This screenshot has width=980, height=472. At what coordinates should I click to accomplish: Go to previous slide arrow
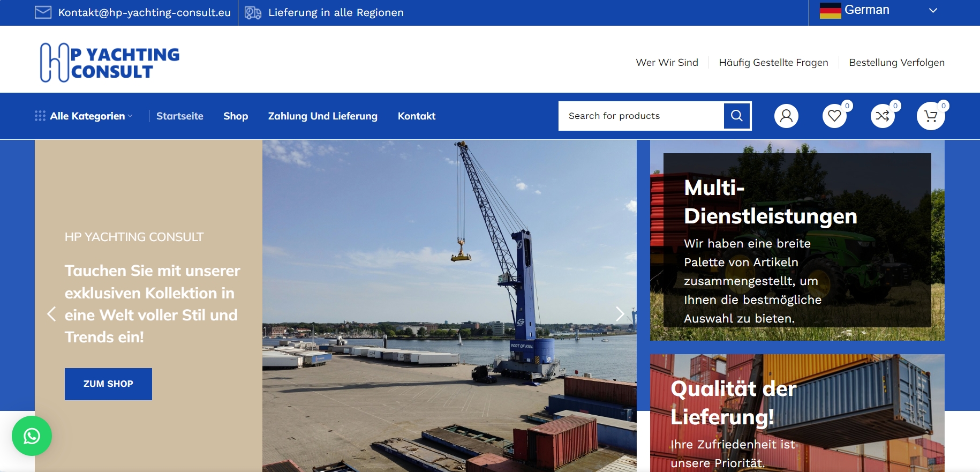click(51, 314)
